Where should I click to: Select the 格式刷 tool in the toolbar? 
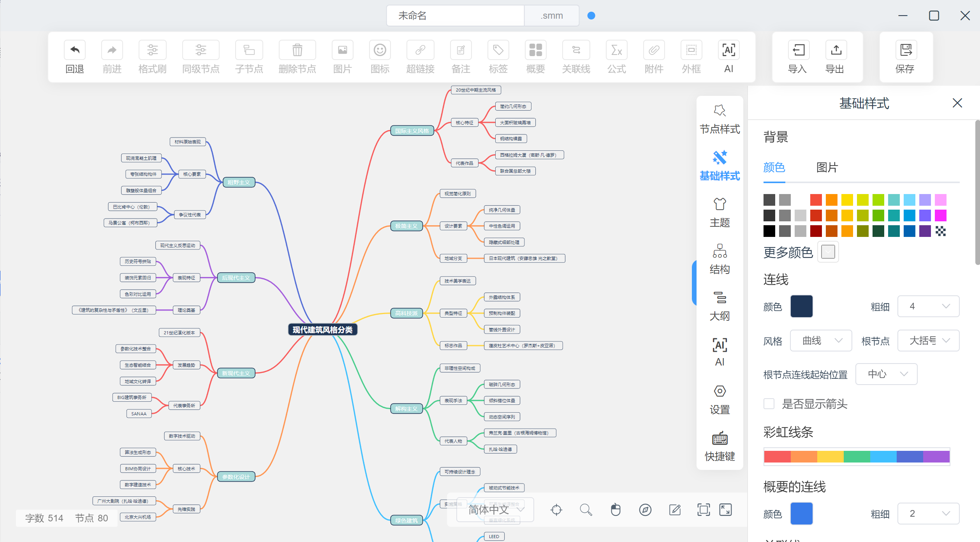[152, 57]
